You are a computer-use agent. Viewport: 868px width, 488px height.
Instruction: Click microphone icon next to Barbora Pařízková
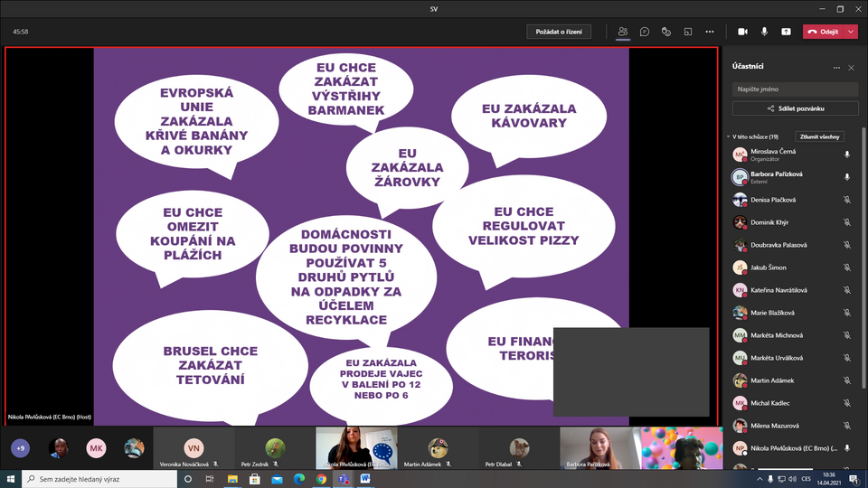tap(847, 177)
